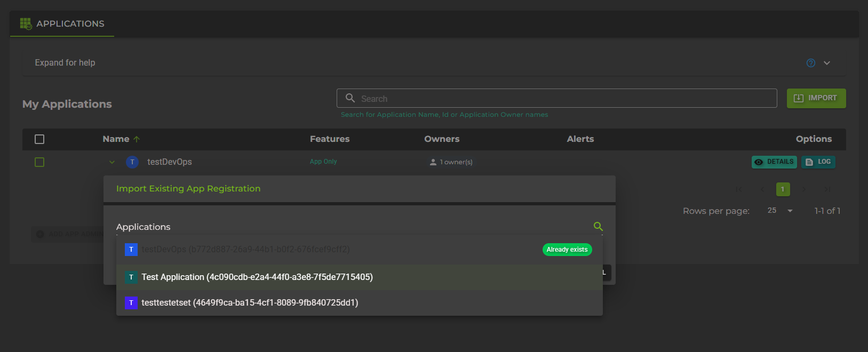Click the magnifier icon in Search field
868x352 pixels.
pyautogui.click(x=350, y=98)
